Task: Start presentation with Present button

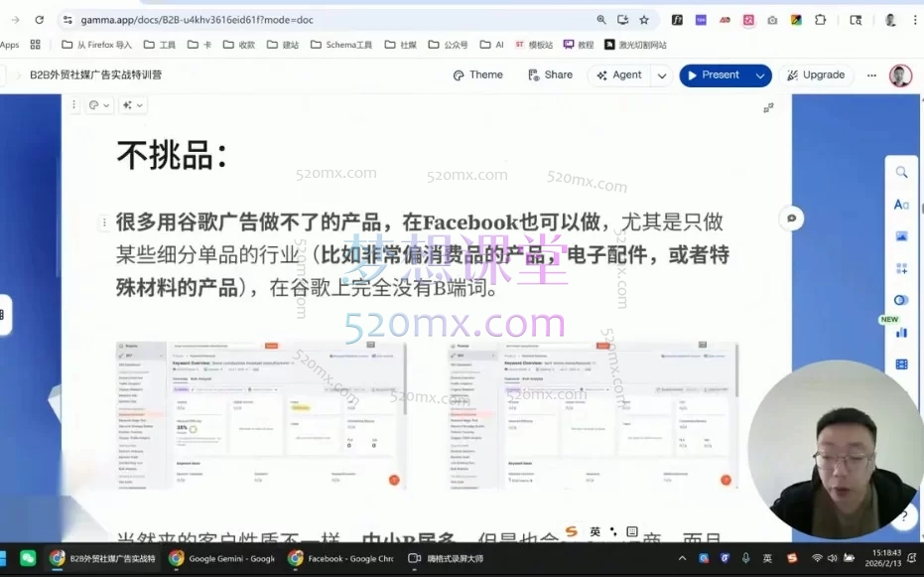Action: (x=713, y=74)
